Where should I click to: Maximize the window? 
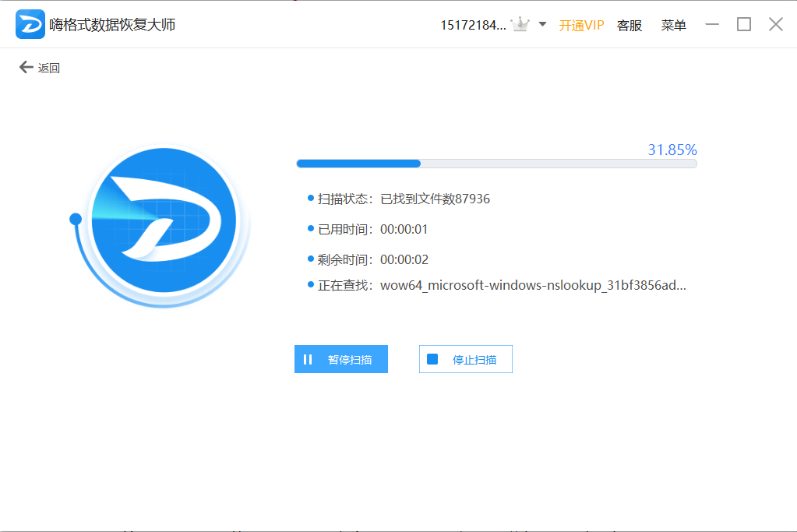point(743,24)
